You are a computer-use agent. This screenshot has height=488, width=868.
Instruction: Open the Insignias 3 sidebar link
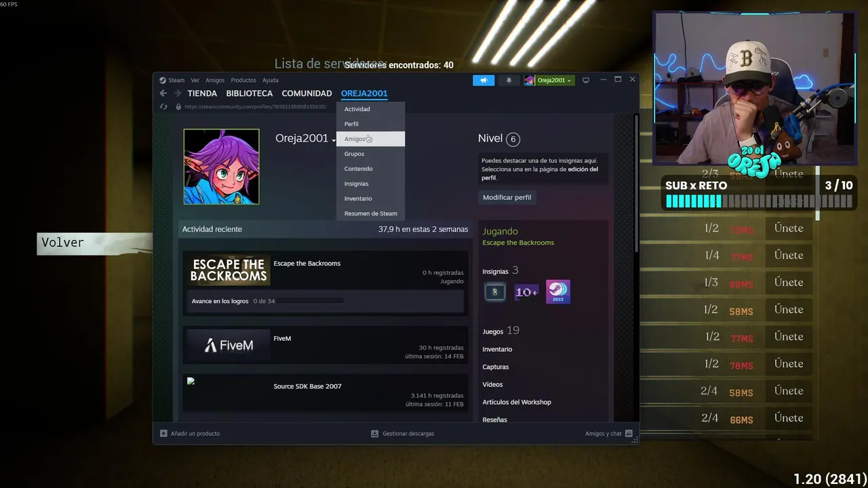point(500,271)
